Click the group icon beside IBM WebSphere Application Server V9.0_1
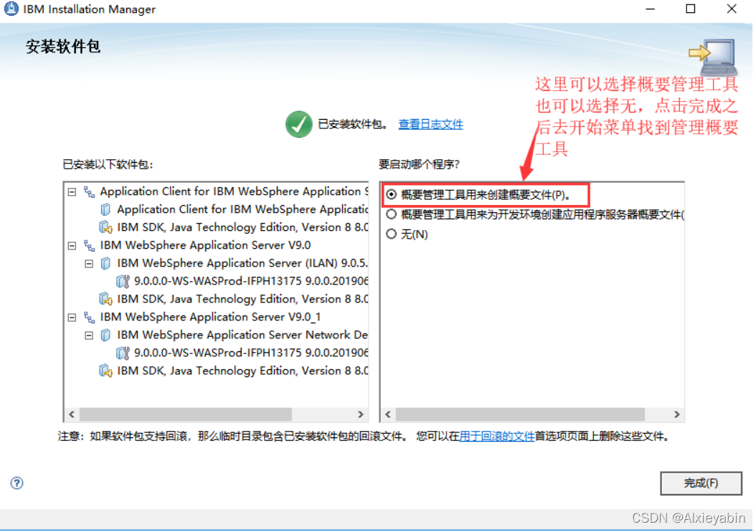Screen dimensions: 756x532 [88, 316]
